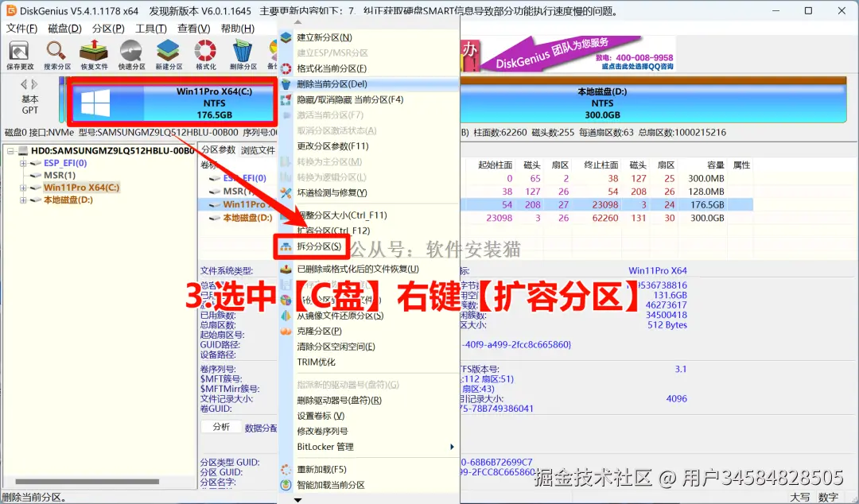This screenshot has width=859, height=504.
Task: Choose 删除驱动器号(盘符)(R) entry
Action: point(339,401)
